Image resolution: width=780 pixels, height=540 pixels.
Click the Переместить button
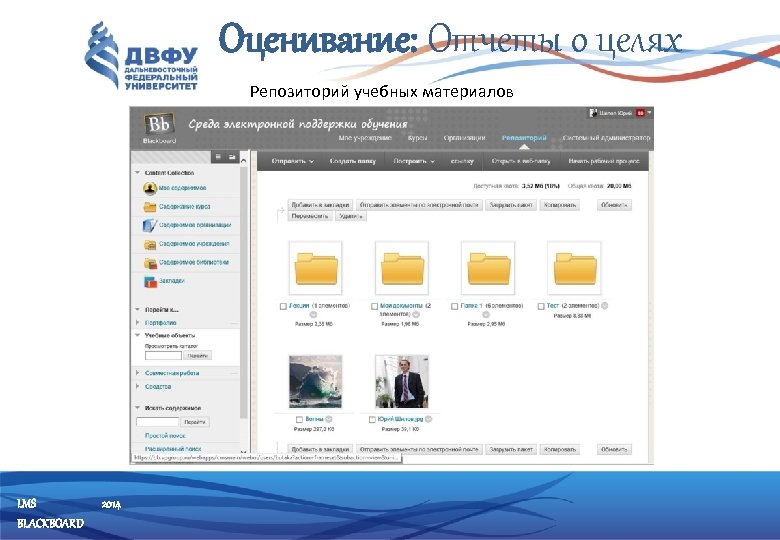click(x=310, y=216)
